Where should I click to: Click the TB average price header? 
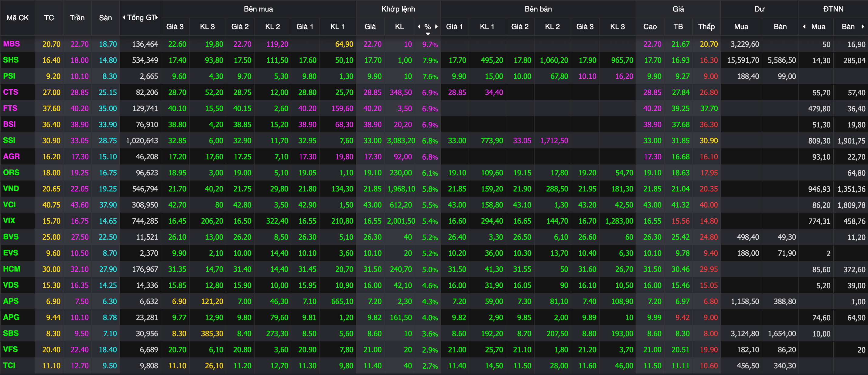[678, 27]
